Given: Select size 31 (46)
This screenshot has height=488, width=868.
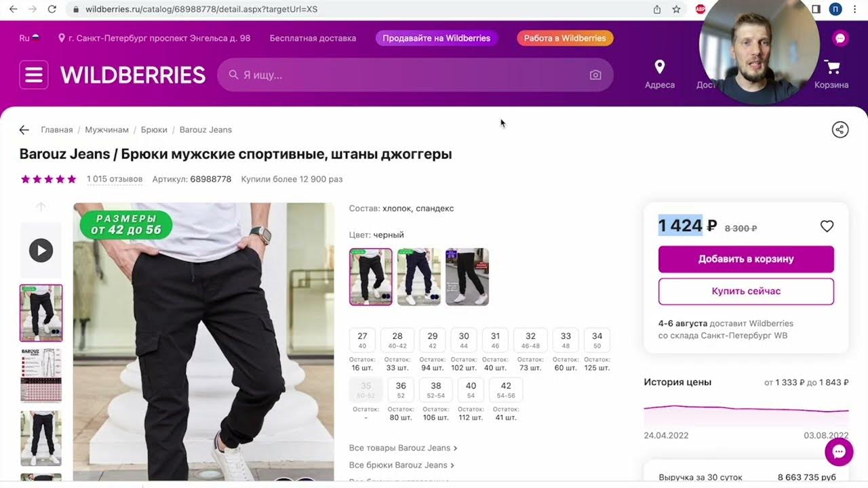Looking at the screenshot, I should [496, 340].
